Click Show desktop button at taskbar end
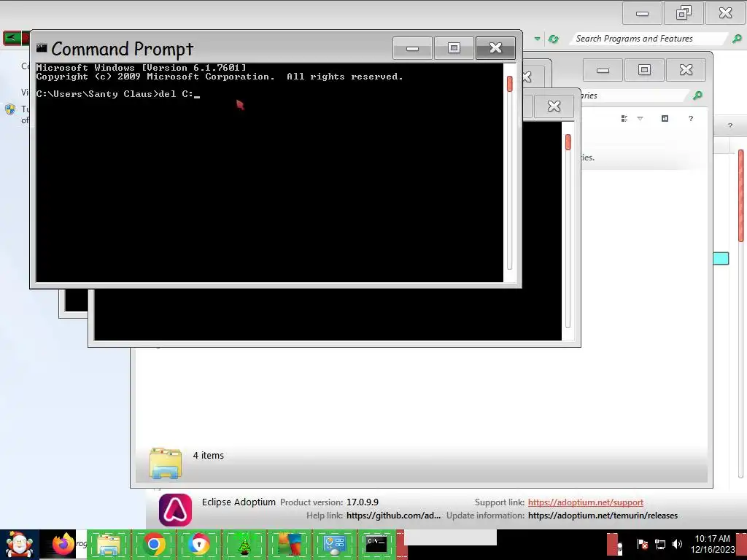747x560 pixels. pos(741,545)
